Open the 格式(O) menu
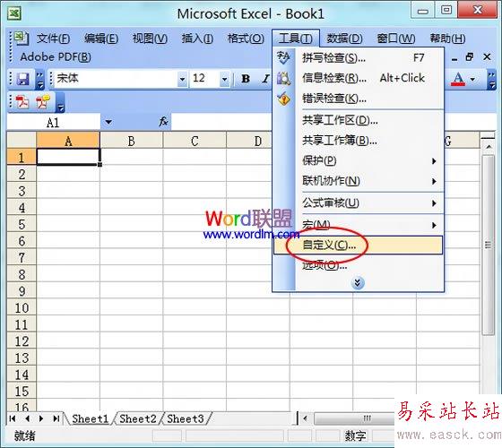Image resolution: width=502 pixels, height=448 pixels. [x=246, y=39]
